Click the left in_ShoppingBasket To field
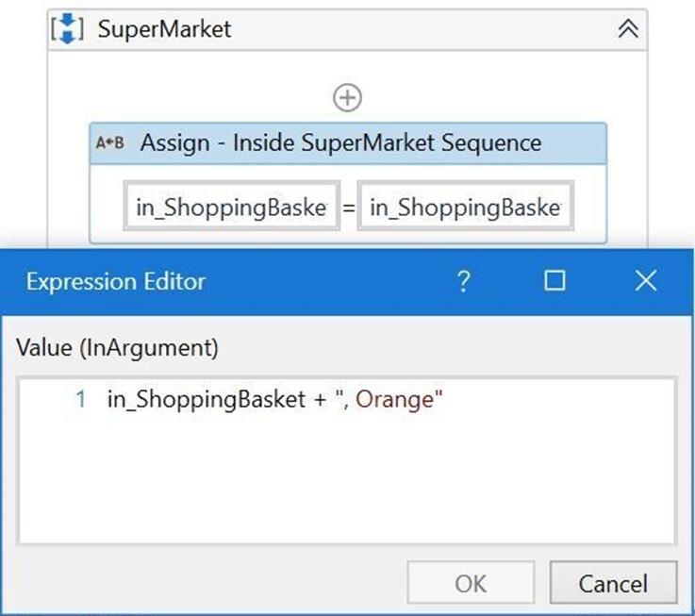The height and width of the screenshot is (616, 695). coord(232,206)
